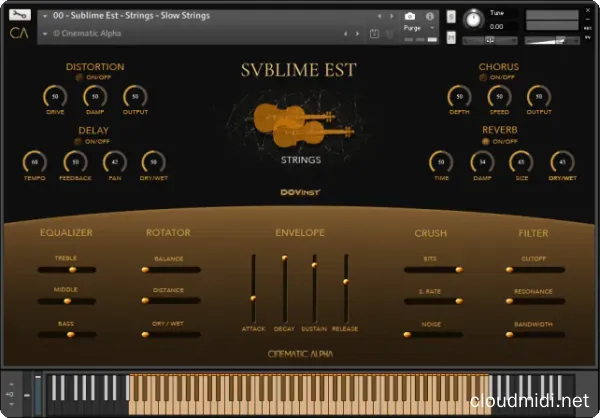The image size is (600, 418).
Task: Click the Tune value field 0.00
Action: pyautogui.click(x=497, y=27)
